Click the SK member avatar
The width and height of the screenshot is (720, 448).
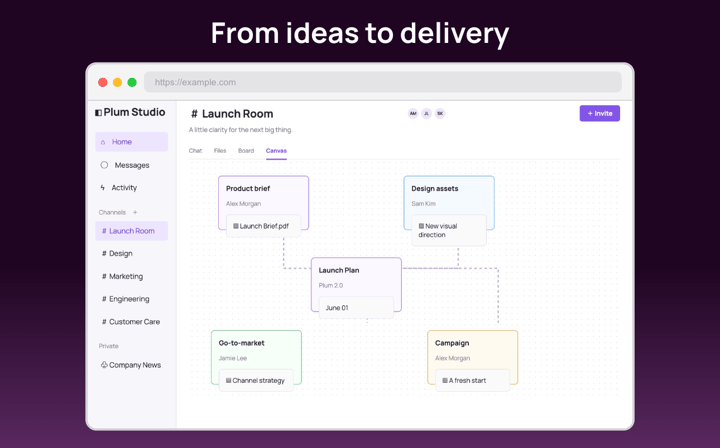(x=440, y=113)
